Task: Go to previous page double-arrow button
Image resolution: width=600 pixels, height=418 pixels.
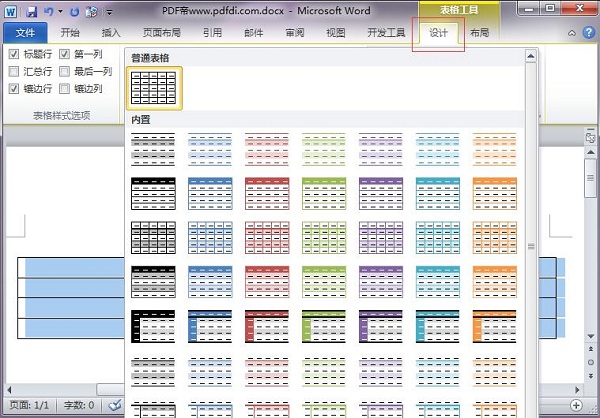Action: [x=590, y=349]
